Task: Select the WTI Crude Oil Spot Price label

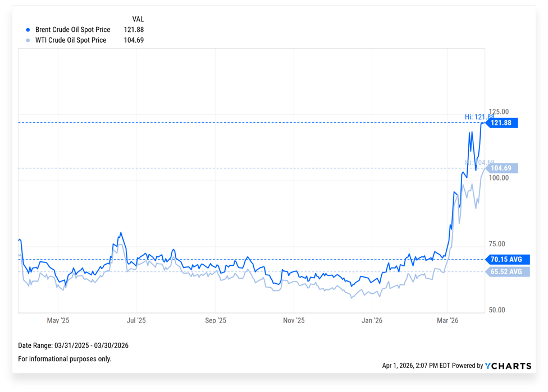Action: click(x=70, y=40)
